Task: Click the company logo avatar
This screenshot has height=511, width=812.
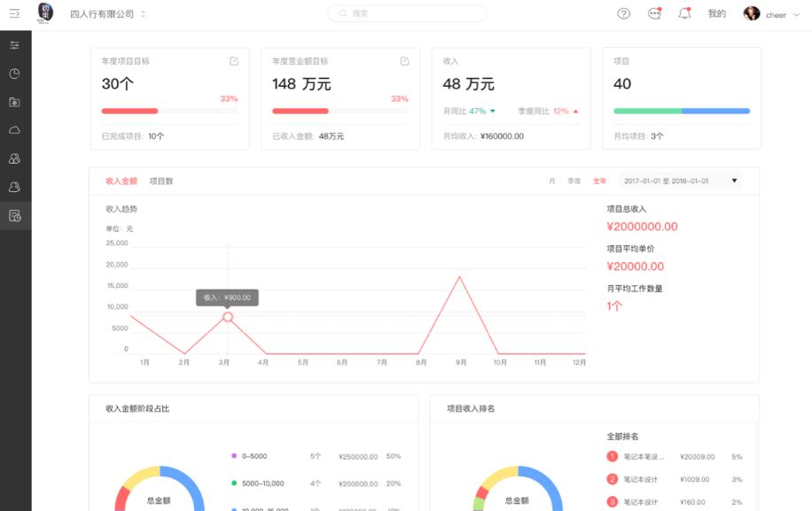Action: [45, 12]
